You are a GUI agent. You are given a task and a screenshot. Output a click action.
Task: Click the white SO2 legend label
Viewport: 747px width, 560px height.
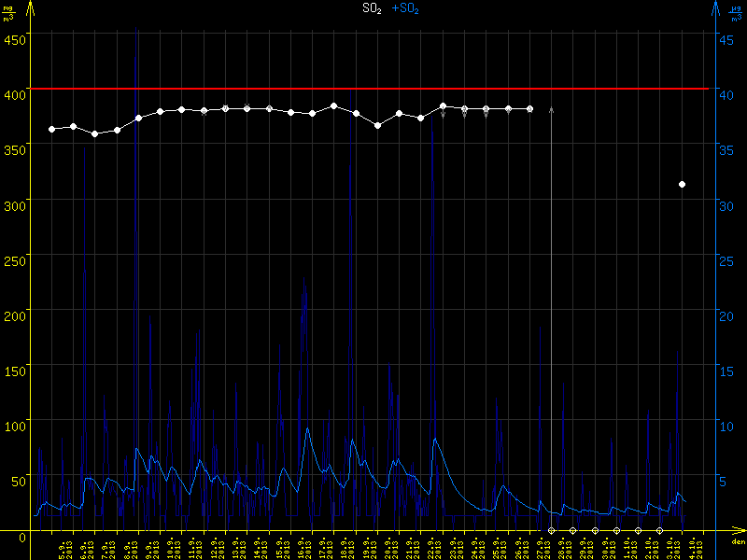pyautogui.click(x=372, y=8)
